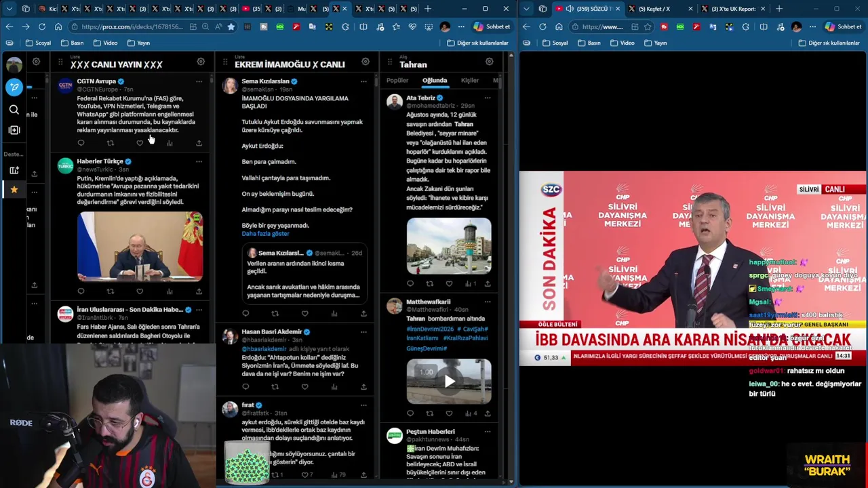This screenshot has height=488, width=868.
Task: Repost the Haberler Türkçe Putin post
Action: 111,291
